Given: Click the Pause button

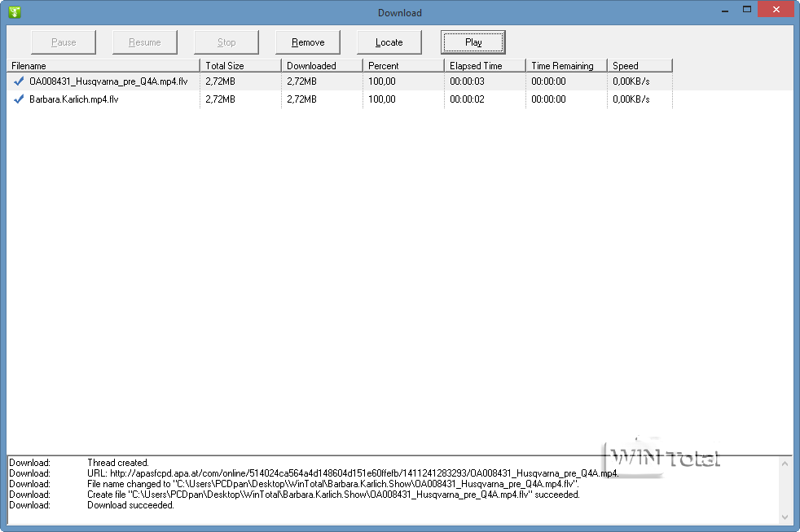Looking at the screenshot, I should tap(64, 42).
